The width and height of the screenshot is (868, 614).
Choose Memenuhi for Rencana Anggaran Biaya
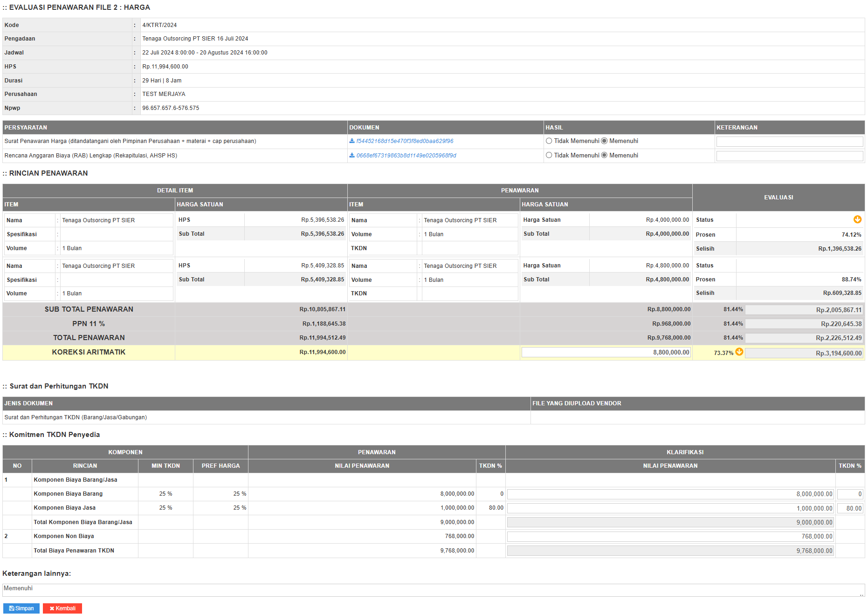click(x=604, y=156)
